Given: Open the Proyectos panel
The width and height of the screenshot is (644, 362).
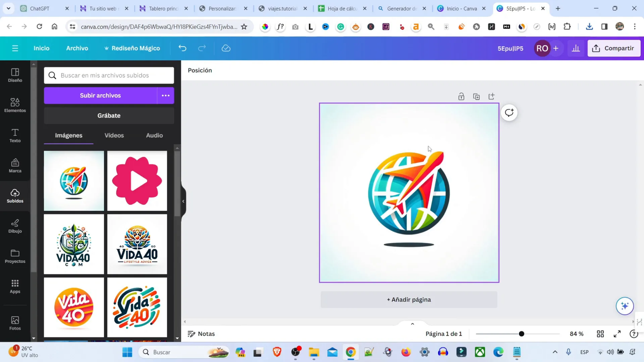Looking at the screenshot, I should [x=15, y=257].
